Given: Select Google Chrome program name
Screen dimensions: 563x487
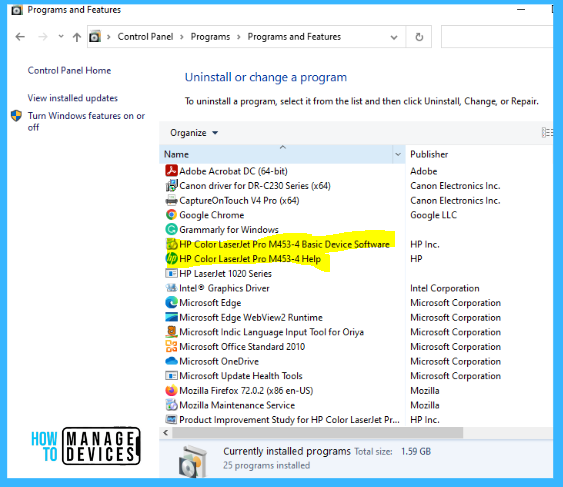Looking at the screenshot, I should coord(211,215).
